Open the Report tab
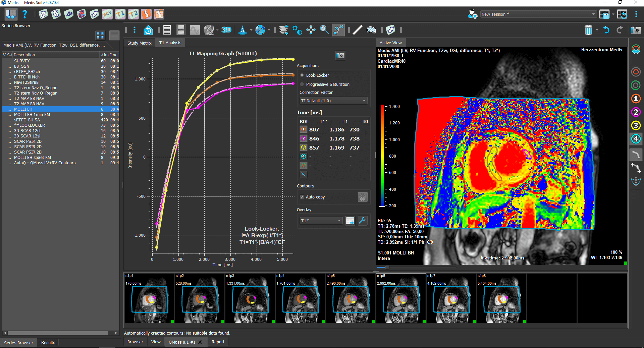The image size is (644, 348). coord(218,342)
